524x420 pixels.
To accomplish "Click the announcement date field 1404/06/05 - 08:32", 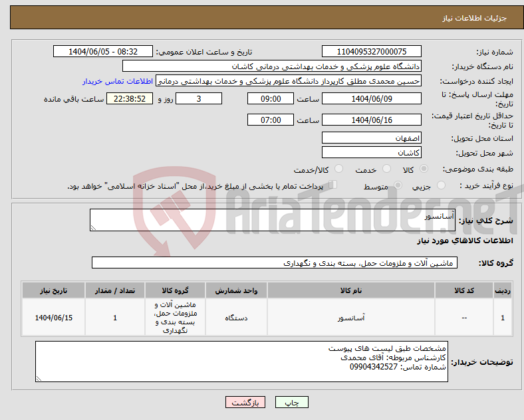I will coord(103,51).
